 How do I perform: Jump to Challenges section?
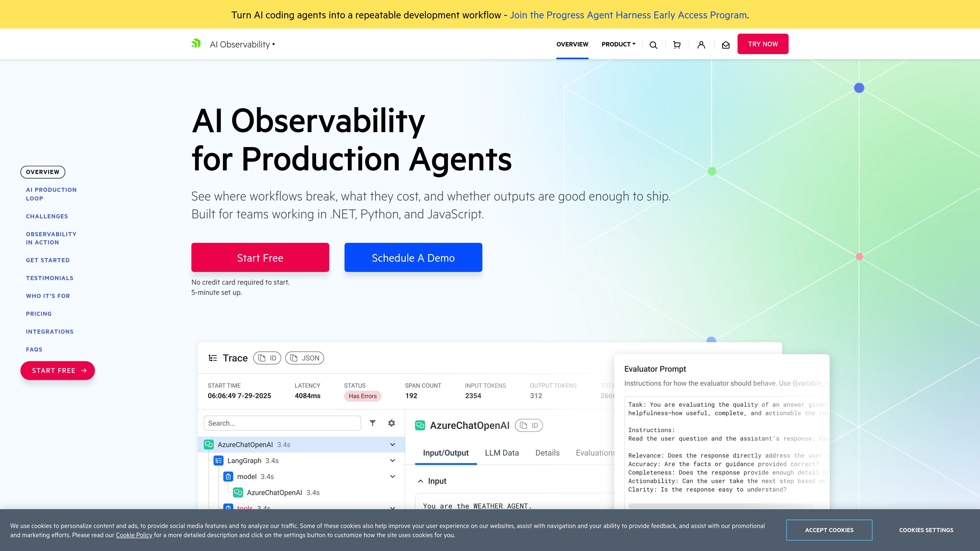47,216
